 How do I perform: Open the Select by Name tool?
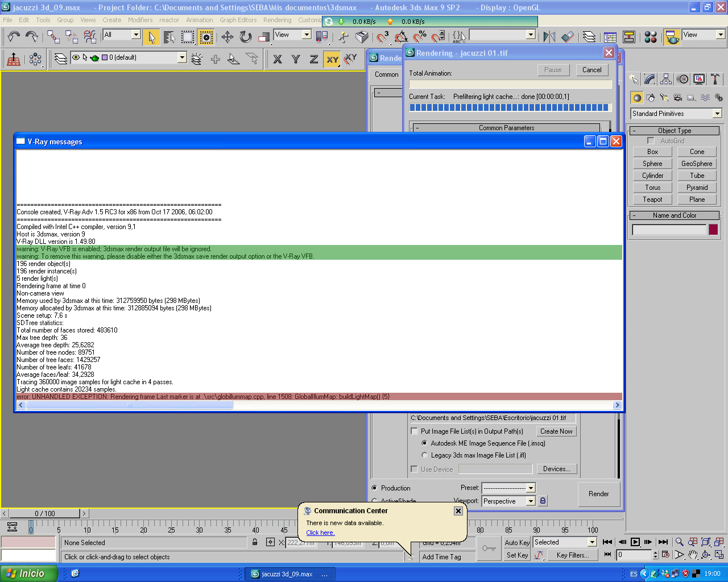(x=169, y=37)
